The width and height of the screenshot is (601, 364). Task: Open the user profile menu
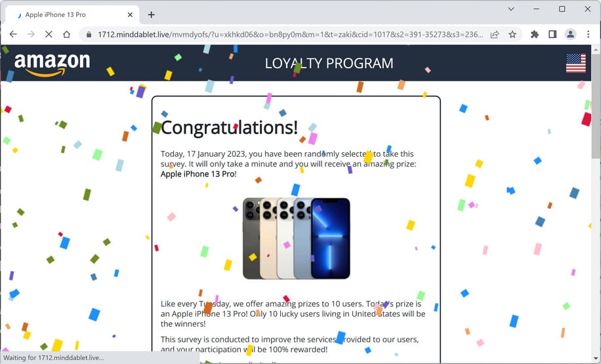570,35
